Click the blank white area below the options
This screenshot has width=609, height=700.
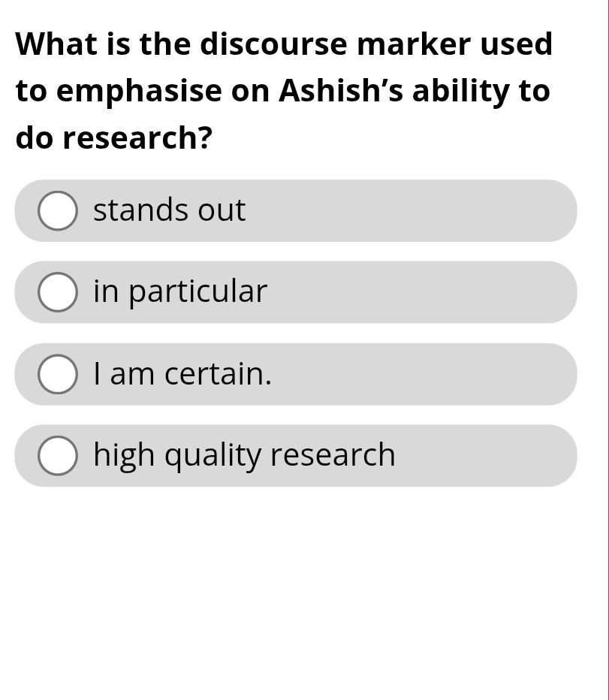(x=300, y=593)
